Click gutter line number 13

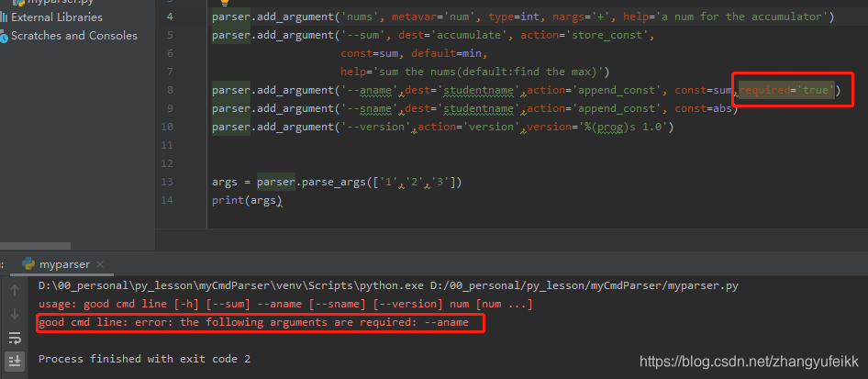(167, 182)
